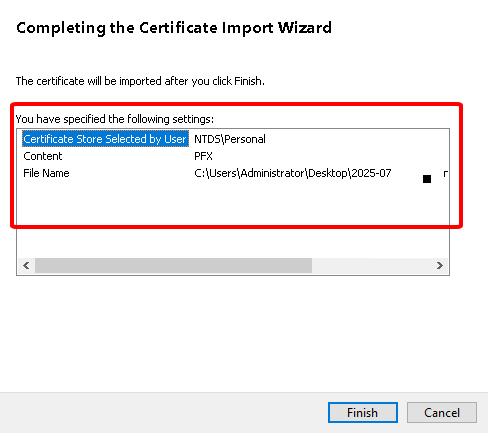The width and height of the screenshot is (495, 436).
Task: Click Finish to import the certificate
Action: pyautogui.click(x=363, y=412)
